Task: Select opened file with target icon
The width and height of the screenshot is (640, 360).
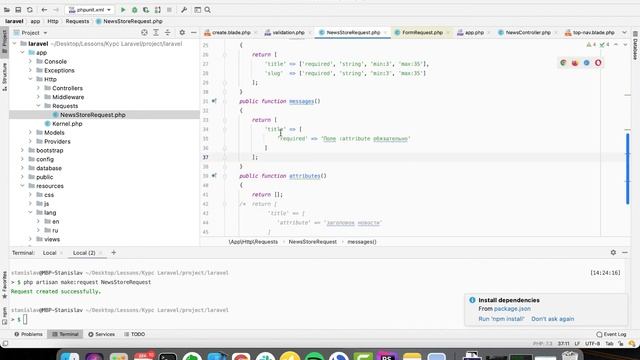Action: (x=144, y=32)
